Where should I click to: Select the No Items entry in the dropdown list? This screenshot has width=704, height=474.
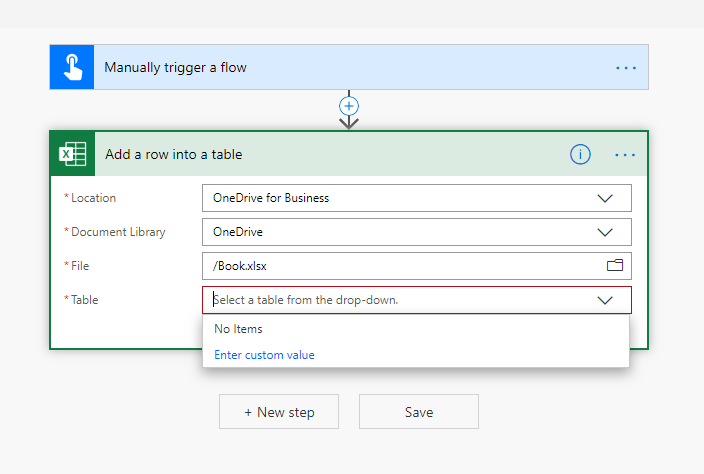238,329
